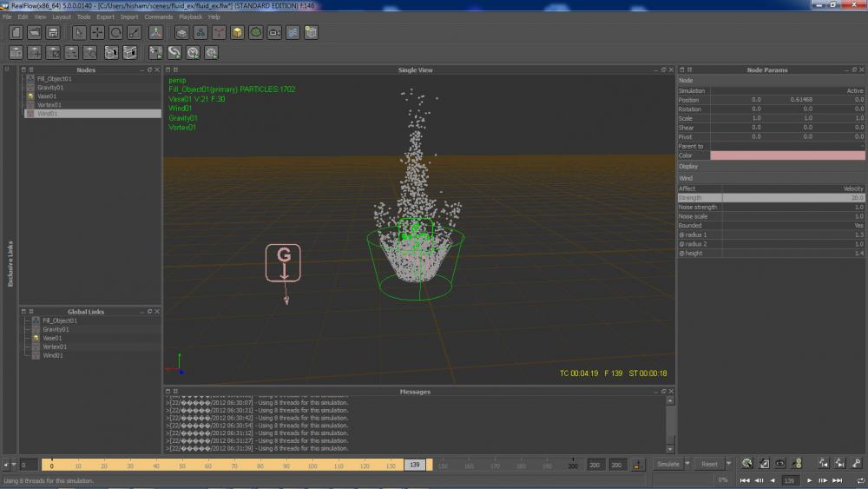Open the Reset button dropdown arrow
The width and height of the screenshot is (868, 489).
click(728, 464)
